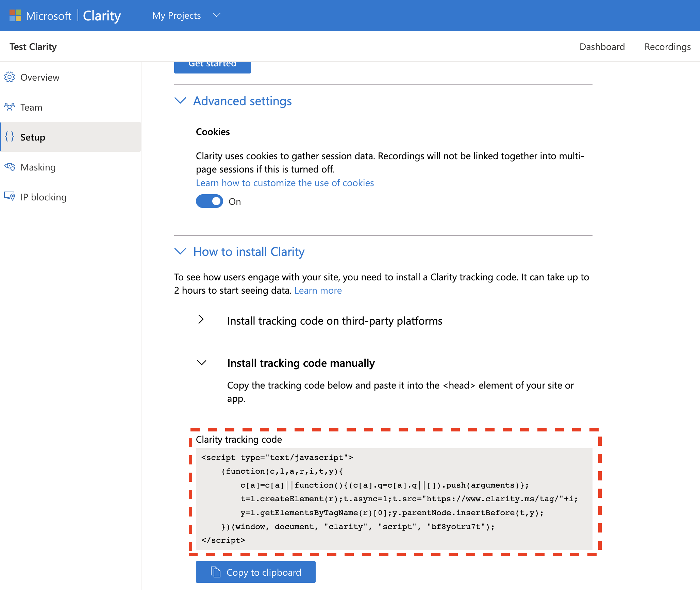This screenshot has width=700, height=590.
Task: Open the Masking sidebar item
Action: 70,167
